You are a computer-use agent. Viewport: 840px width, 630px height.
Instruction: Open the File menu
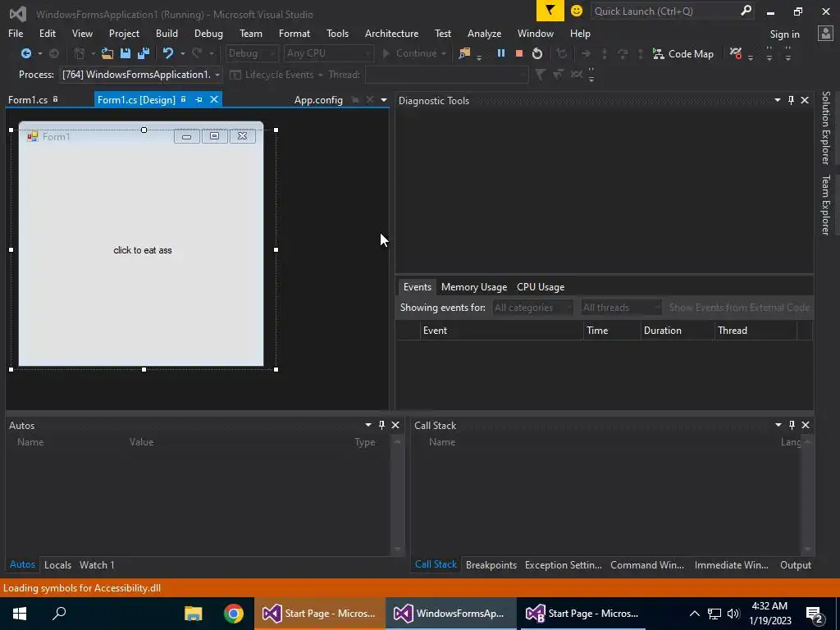pos(16,33)
